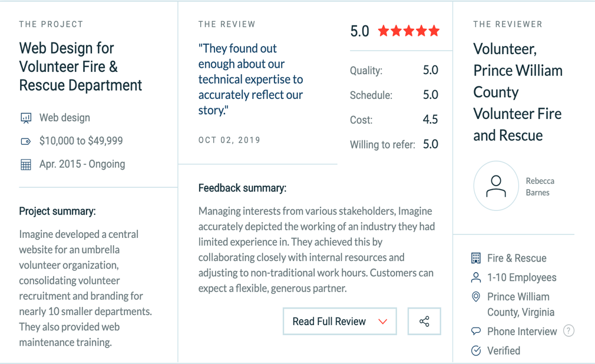Click Rebecca Barnes' profile avatar
Viewport: 595px width, 364px height.
click(496, 186)
